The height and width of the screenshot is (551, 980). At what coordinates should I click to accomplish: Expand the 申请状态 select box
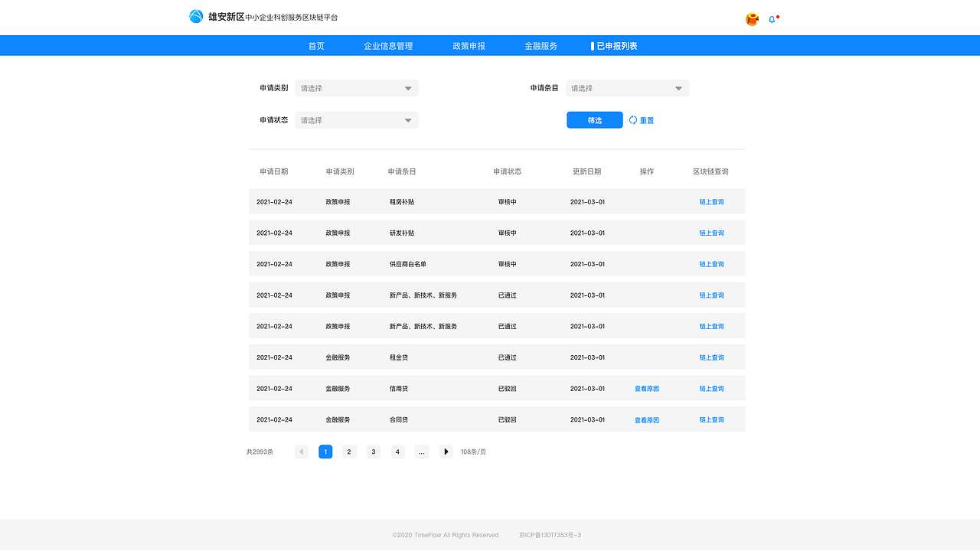[x=356, y=120]
